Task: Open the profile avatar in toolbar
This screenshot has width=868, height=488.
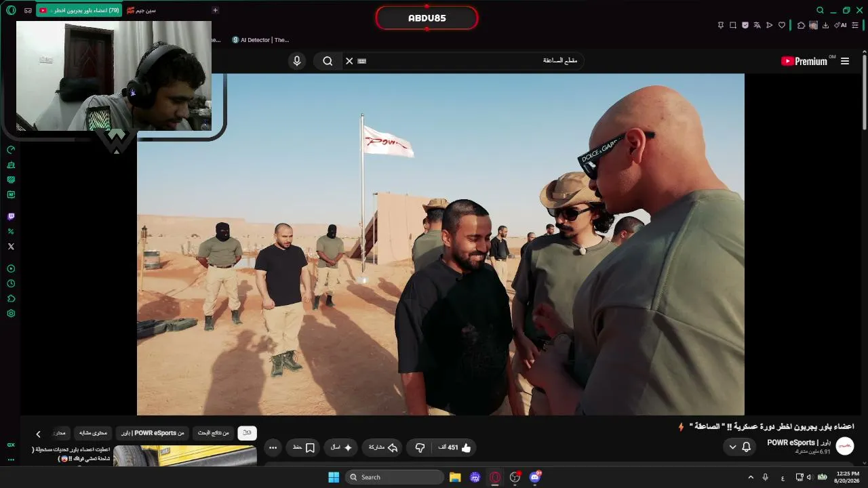Action: 813,25
